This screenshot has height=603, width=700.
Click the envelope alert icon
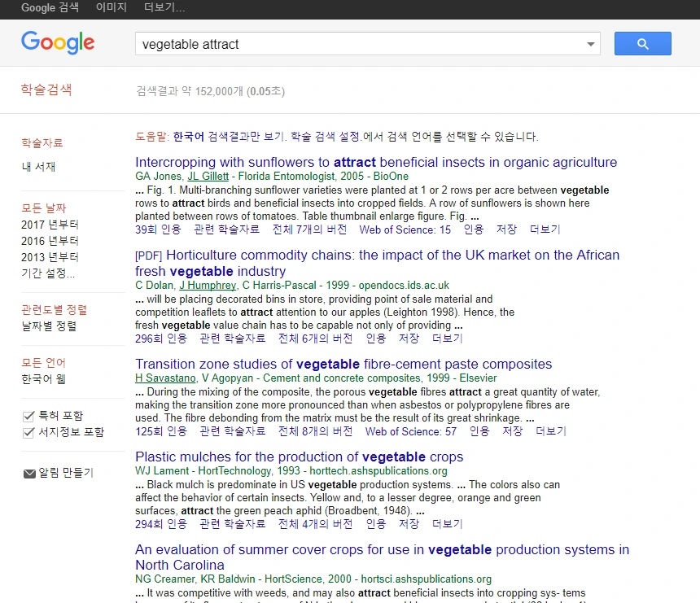29,473
